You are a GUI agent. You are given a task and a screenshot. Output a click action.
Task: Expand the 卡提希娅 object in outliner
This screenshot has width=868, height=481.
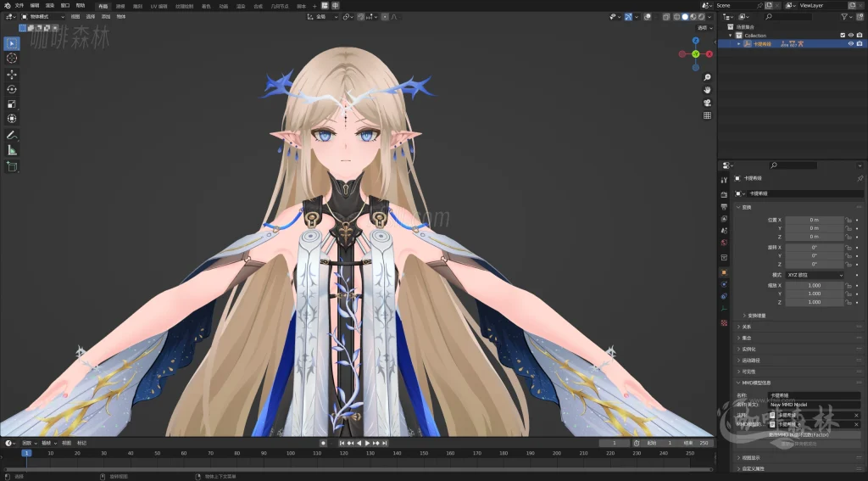738,44
